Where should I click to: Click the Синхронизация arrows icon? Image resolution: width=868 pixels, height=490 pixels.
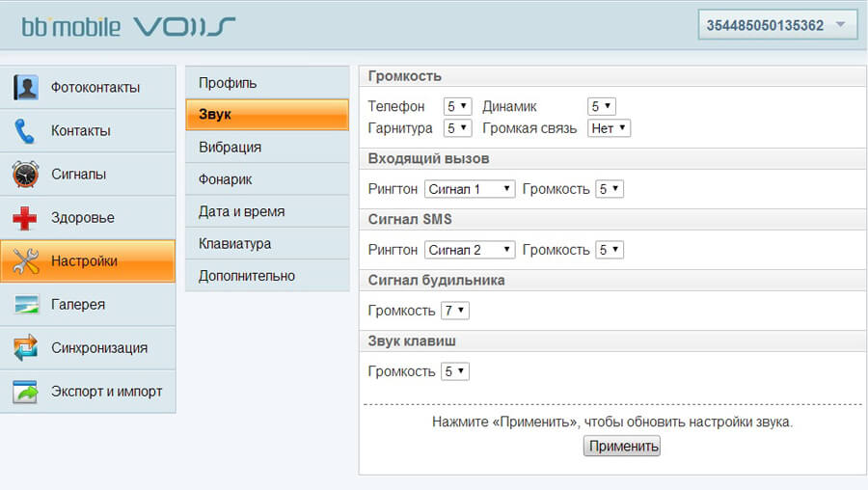pyautogui.click(x=25, y=347)
